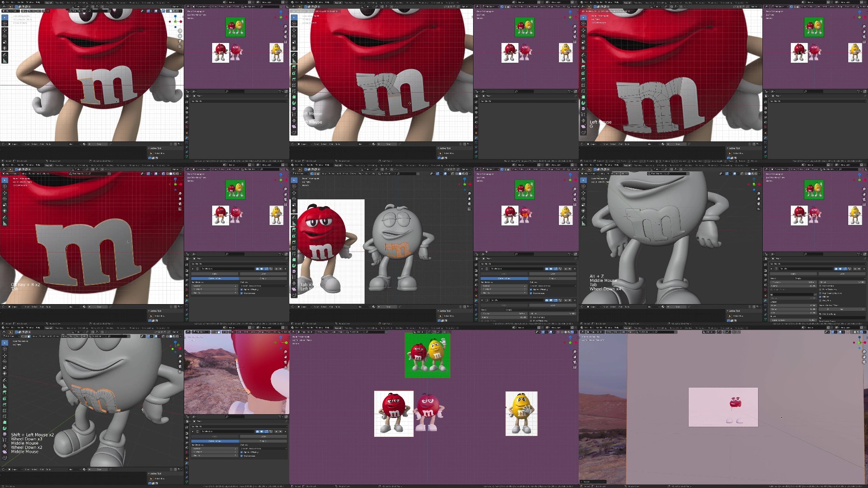Toggle Subdivision modifier viewport display in the 'Tab x3' frame
This screenshot has height=488, width=868.
point(551,269)
